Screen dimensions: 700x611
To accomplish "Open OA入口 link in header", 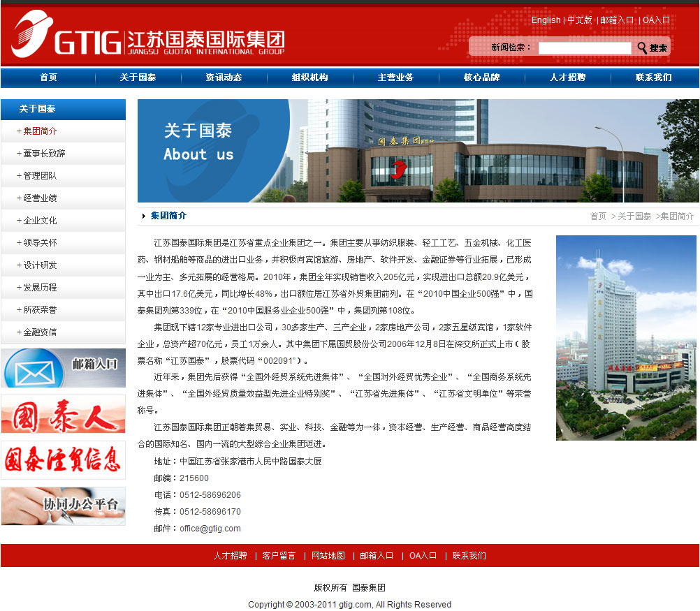I will 656,20.
